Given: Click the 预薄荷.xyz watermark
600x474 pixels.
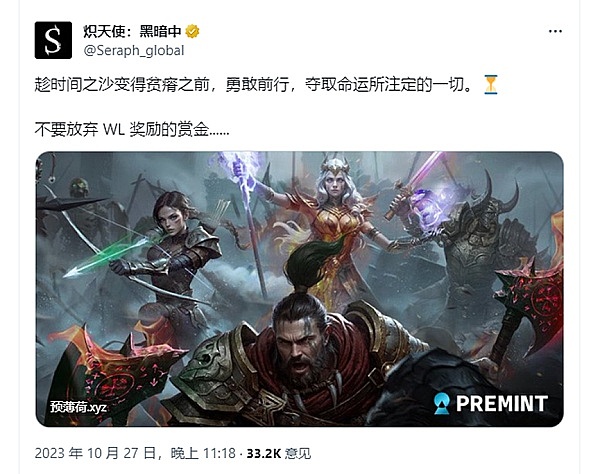Looking at the screenshot, I should coord(78,407).
